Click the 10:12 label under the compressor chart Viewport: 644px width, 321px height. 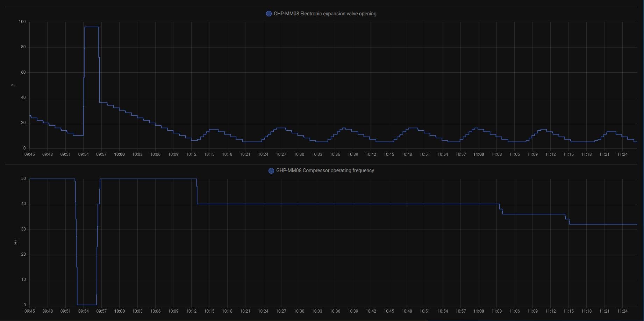click(x=191, y=311)
